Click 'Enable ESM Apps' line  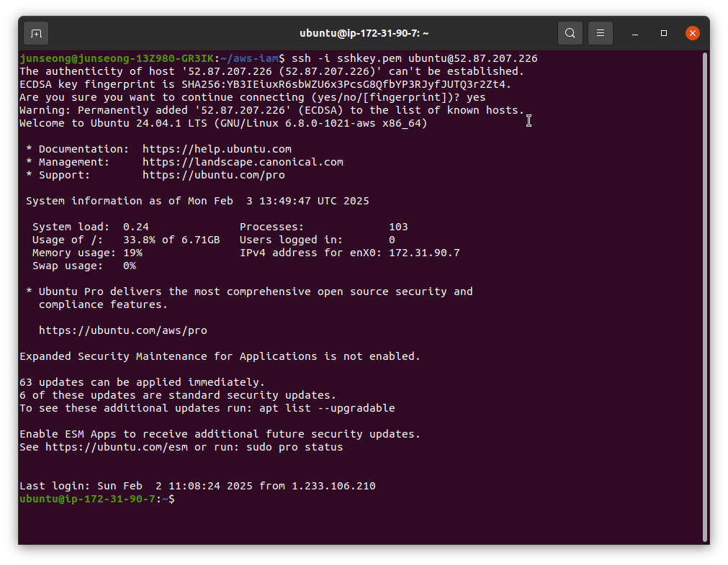pos(220,434)
